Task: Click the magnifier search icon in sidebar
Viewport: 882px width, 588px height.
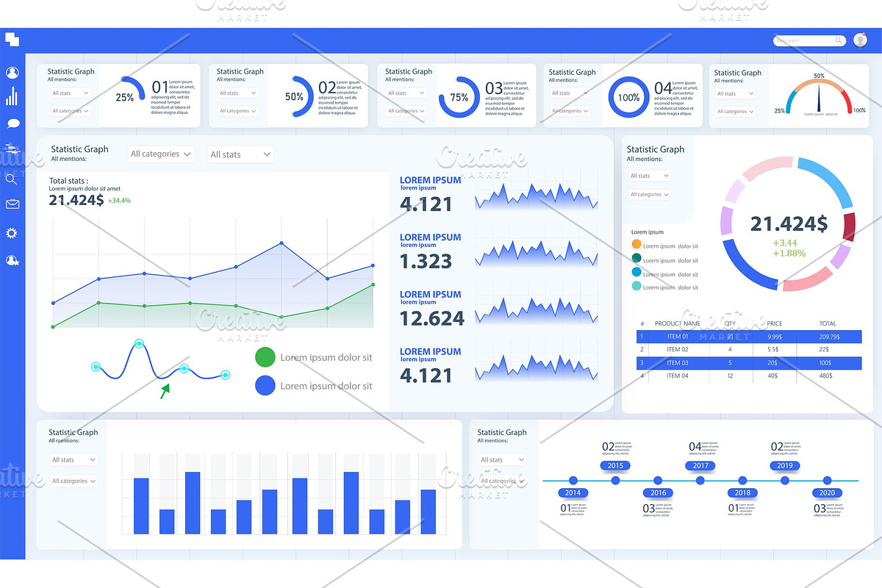Action: tap(12, 179)
